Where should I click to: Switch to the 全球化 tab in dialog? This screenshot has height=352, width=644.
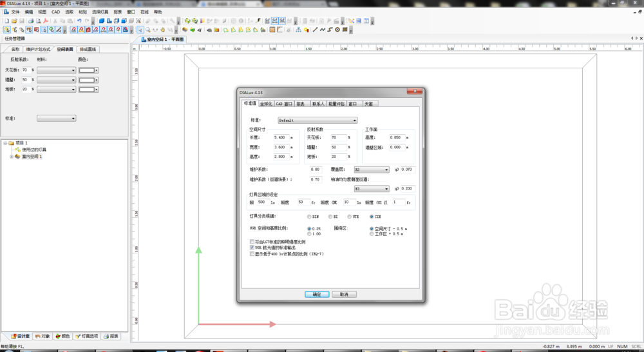point(266,104)
